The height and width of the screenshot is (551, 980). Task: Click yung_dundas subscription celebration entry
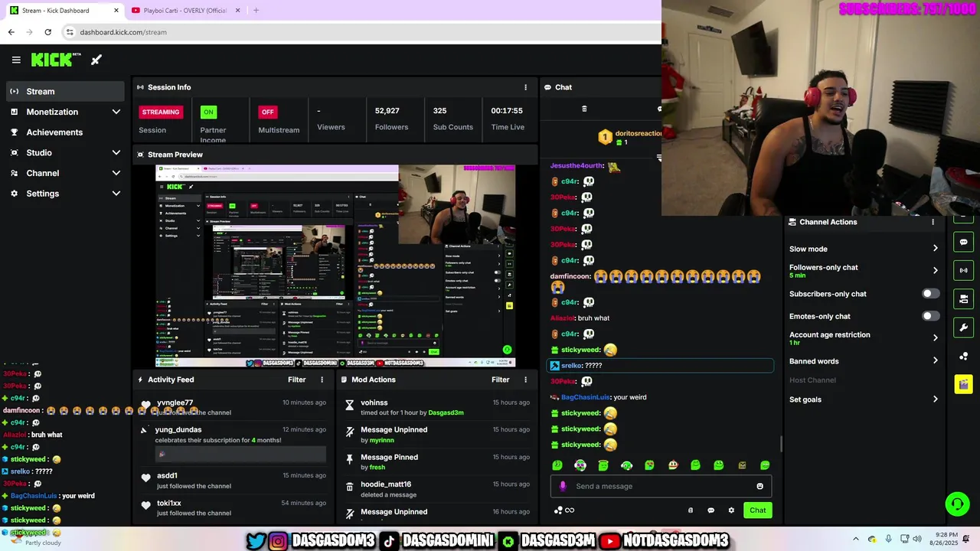(x=233, y=444)
